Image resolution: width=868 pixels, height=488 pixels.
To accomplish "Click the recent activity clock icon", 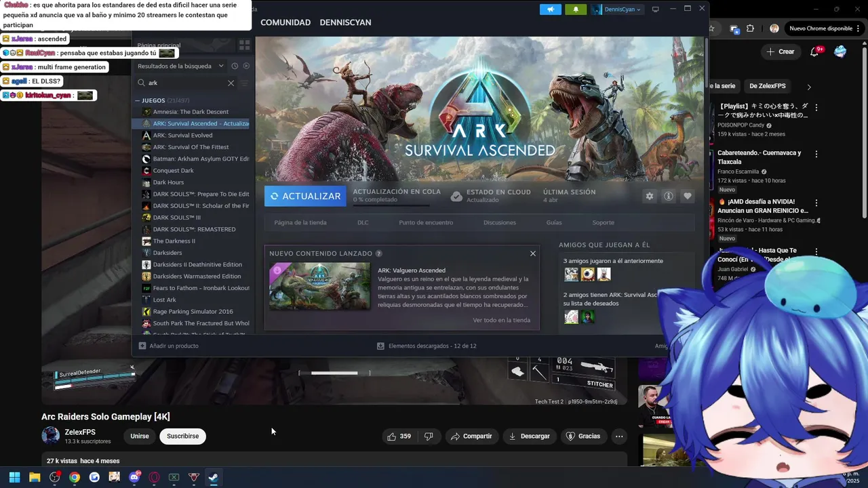I will [235, 66].
